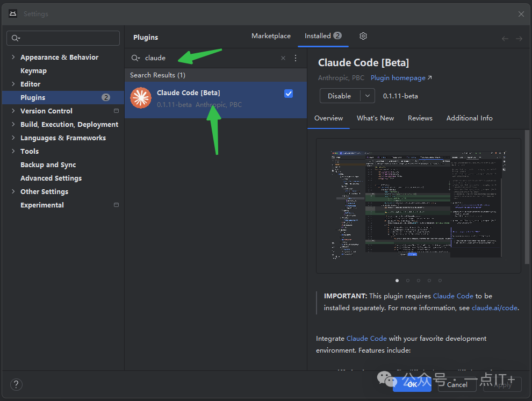532x401 pixels.
Task: Expand the Tools section
Action: pos(13,151)
